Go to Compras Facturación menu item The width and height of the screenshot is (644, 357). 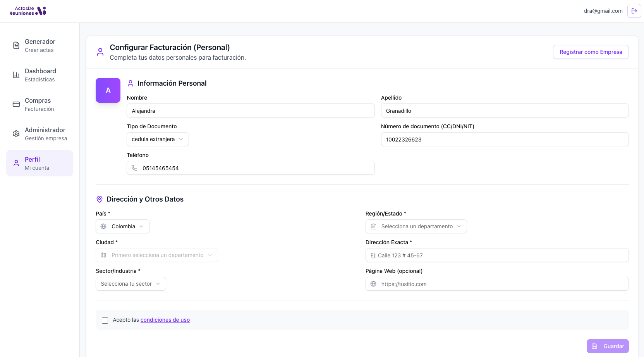39,104
